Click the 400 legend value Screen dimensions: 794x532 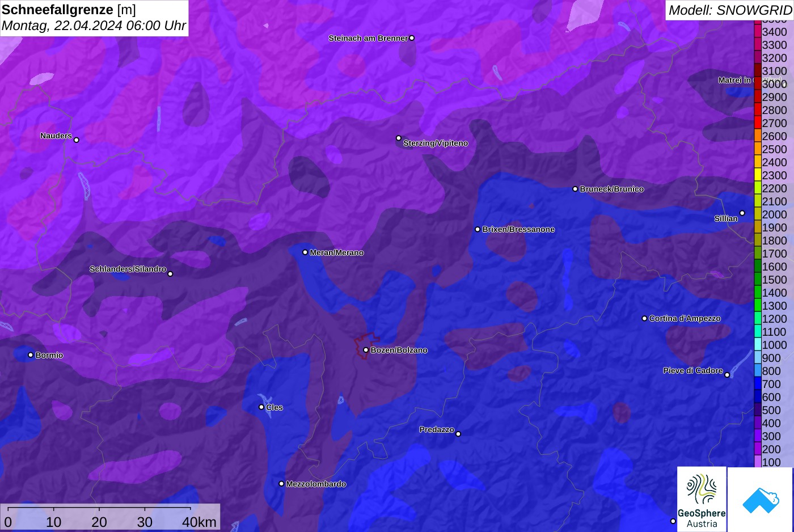point(771,423)
